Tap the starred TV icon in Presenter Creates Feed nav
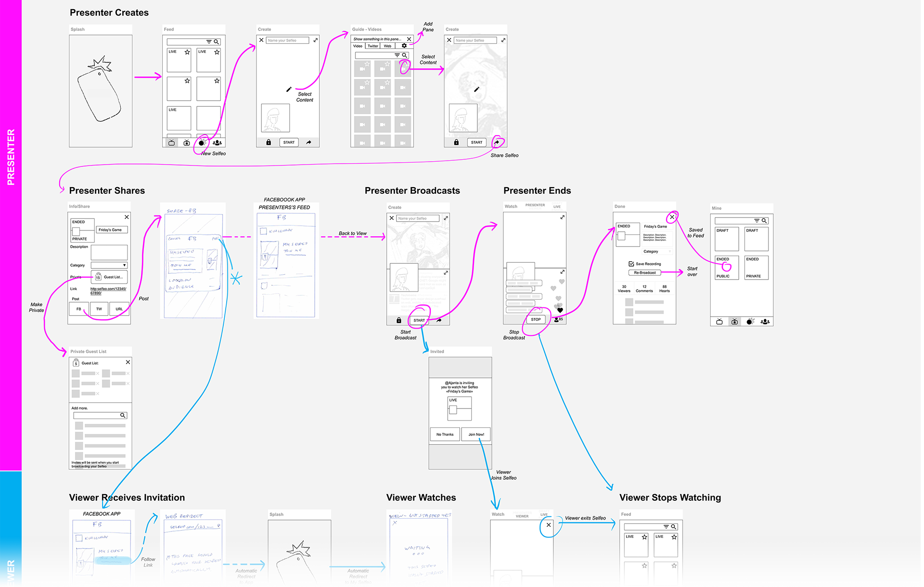This screenshot has width=924, height=587. point(187,142)
